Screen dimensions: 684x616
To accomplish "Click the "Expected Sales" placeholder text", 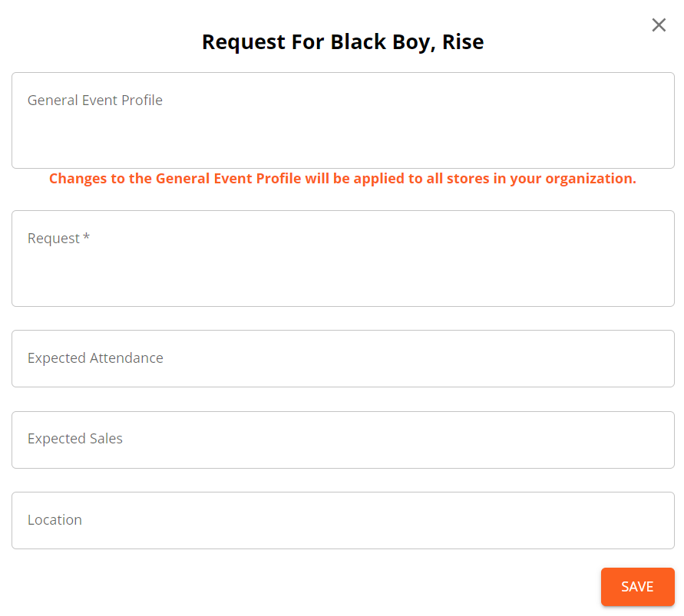I will point(75,439).
